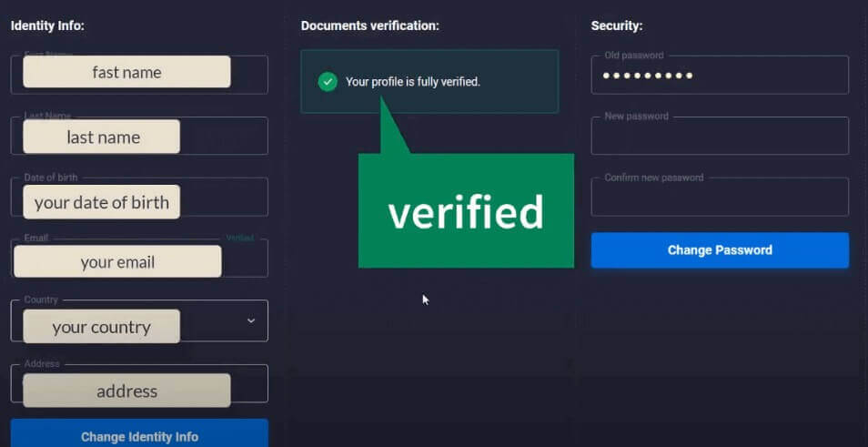Click the New password field

[x=720, y=137]
